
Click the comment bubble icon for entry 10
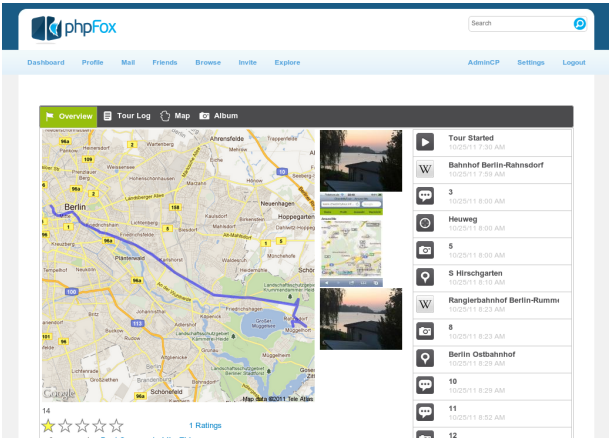tap(425, 385)
